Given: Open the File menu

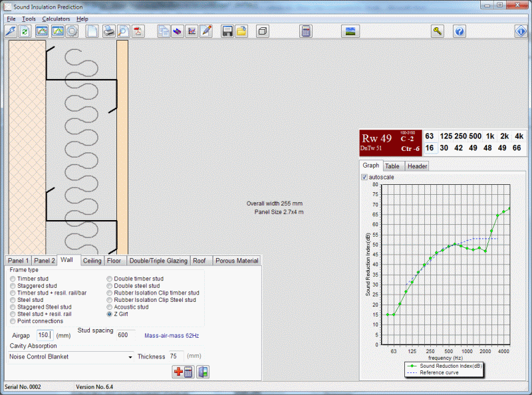Looking at the screenshot, I should 11,19.
